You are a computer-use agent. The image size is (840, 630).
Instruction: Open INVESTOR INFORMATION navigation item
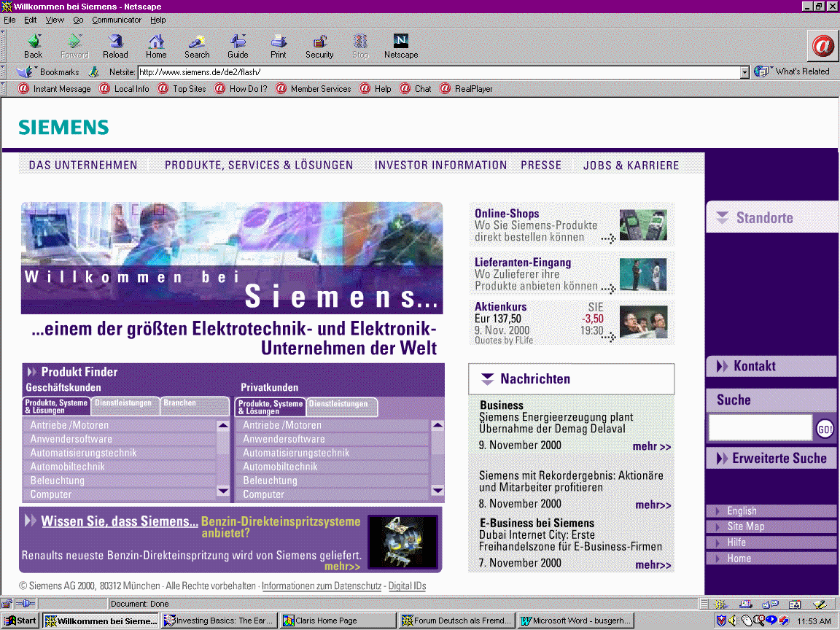pos(440,165)
